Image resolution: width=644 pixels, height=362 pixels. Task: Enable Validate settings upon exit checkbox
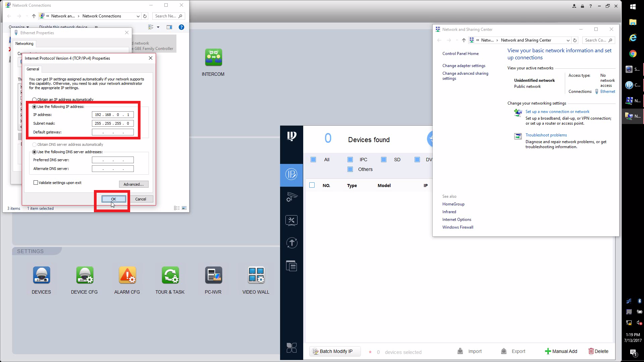click(36, 183)
